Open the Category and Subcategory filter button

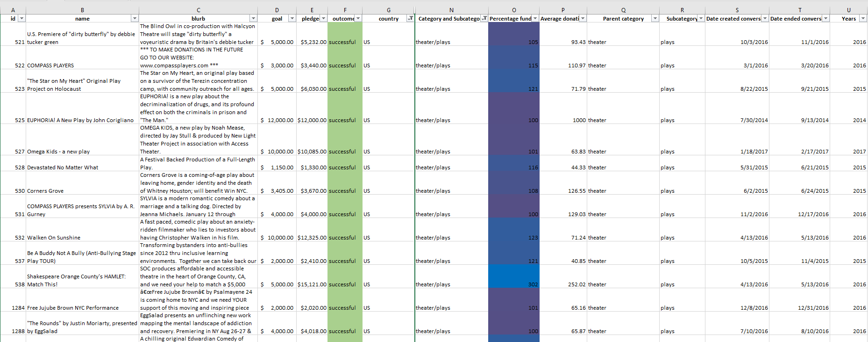(x=484, y=18)
